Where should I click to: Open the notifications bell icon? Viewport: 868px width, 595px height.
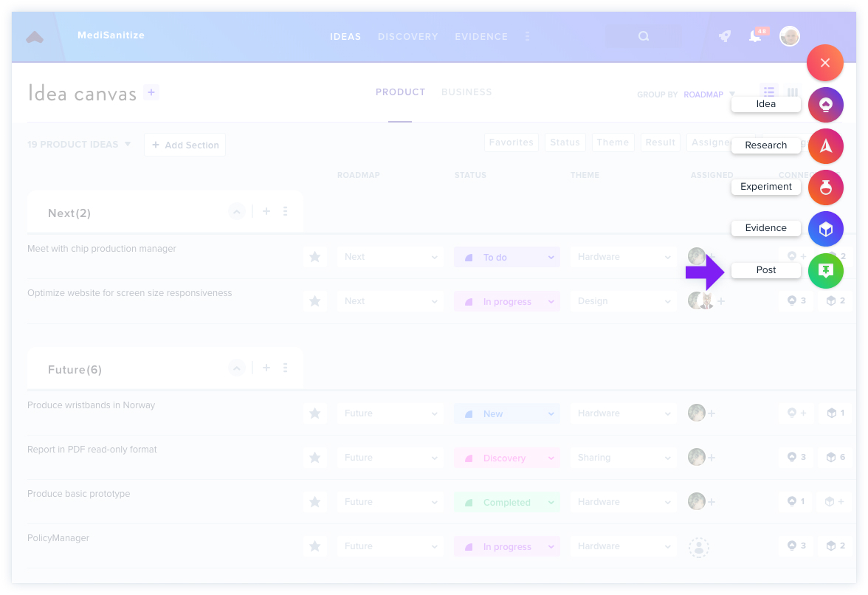[755, 36]
